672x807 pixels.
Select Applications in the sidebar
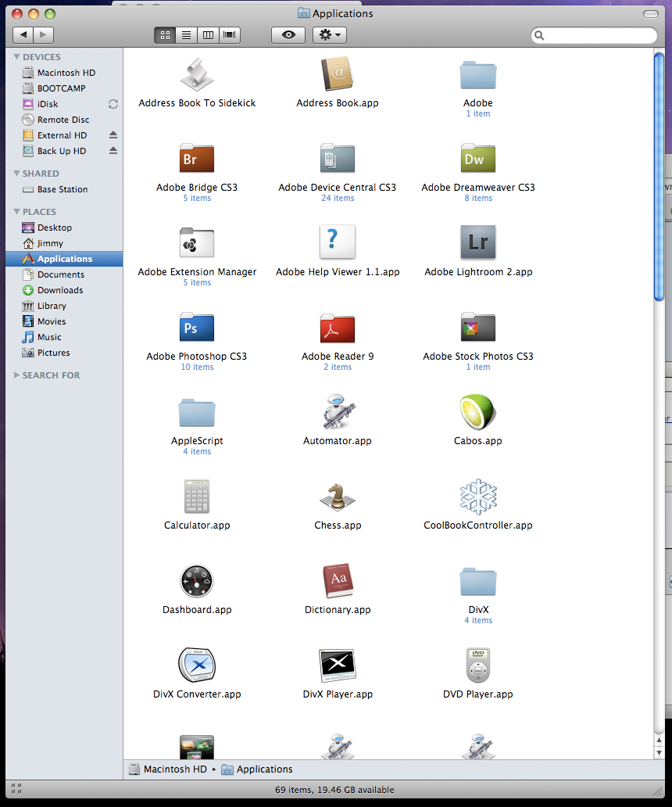(64, 258)
